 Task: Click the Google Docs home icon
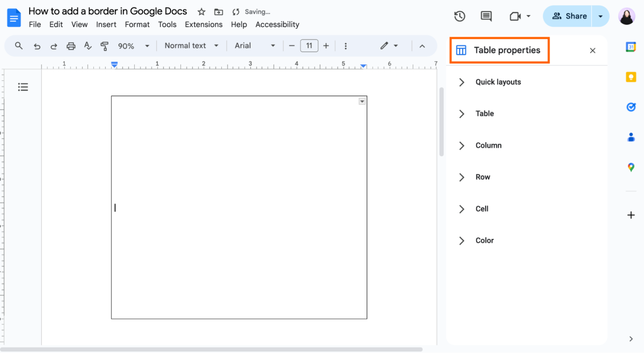point(14,18)
